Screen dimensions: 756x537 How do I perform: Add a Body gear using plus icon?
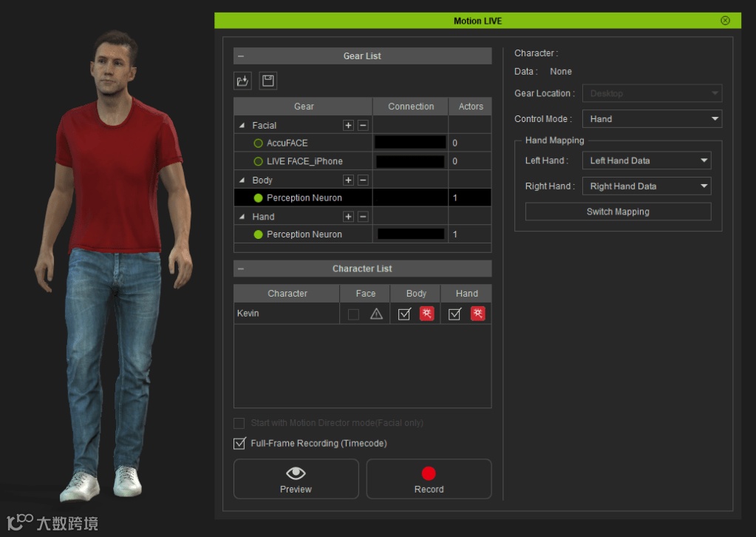click(348, 180)
